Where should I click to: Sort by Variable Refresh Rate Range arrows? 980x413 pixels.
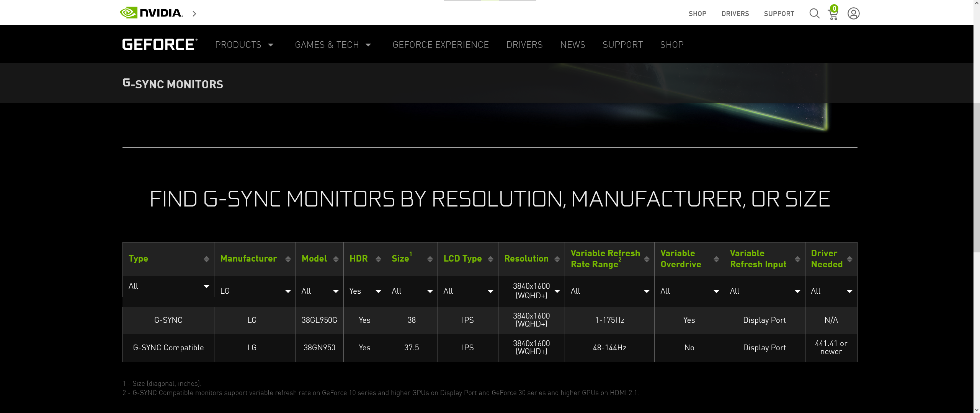[x=647, y=259]
